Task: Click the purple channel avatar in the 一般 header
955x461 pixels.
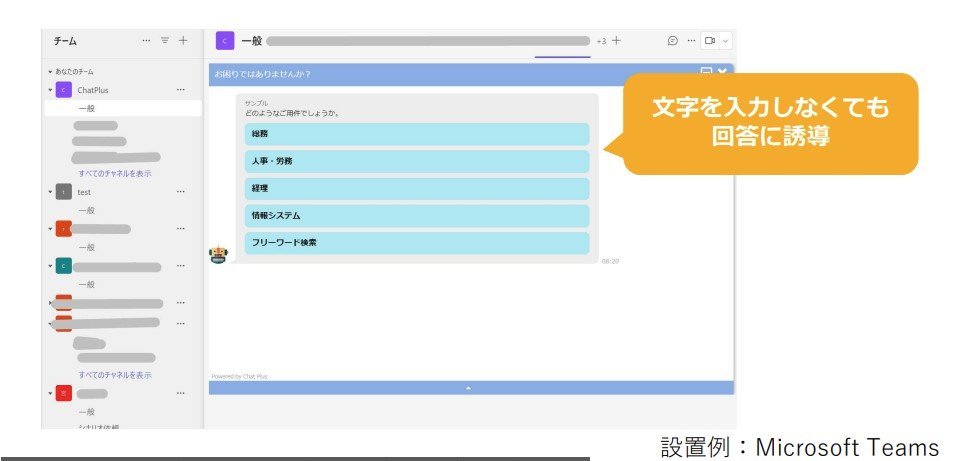Action: coord(225,41)
